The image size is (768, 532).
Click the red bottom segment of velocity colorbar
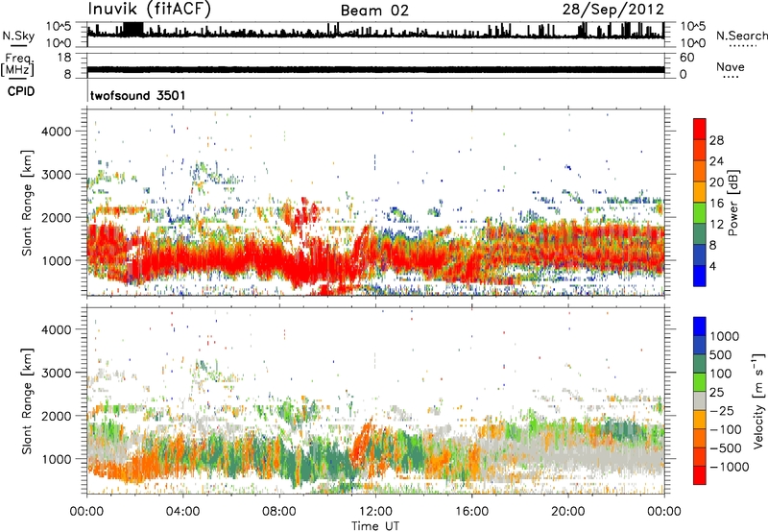pos(700,475)
